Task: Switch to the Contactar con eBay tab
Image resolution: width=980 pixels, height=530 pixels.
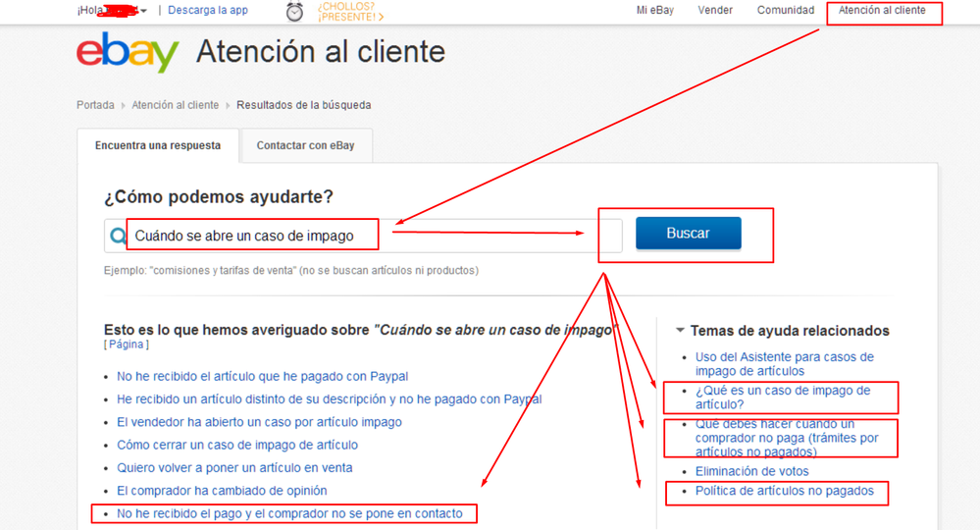Action: 306,145
